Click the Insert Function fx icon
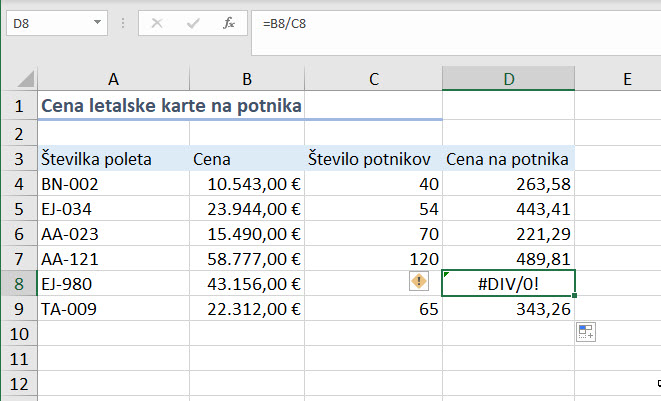661x401 pixels. [229, 23]
